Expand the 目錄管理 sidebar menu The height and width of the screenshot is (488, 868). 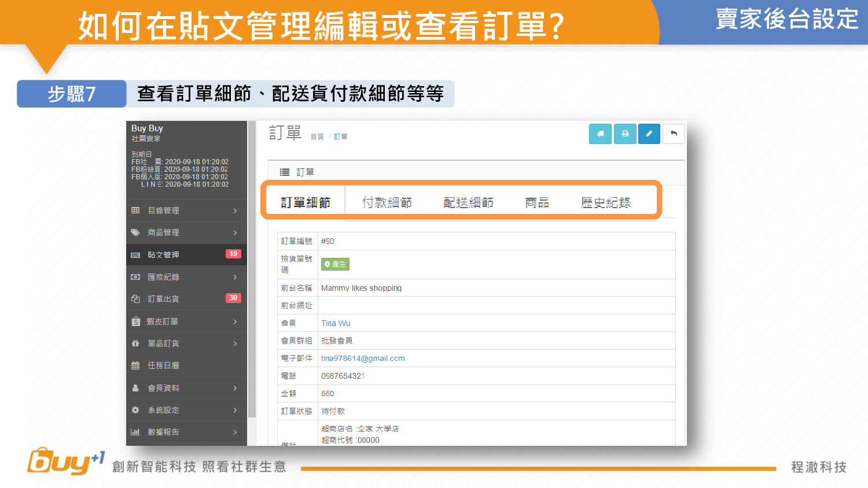(x=185, y=210)
